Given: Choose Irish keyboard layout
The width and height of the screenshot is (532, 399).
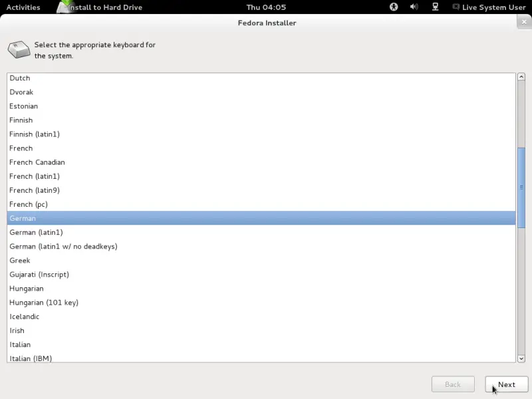Looking at the screenshot, I should pos(261,331).
